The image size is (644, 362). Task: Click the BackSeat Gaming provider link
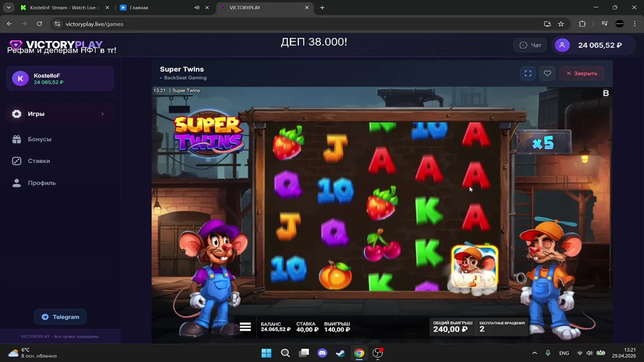pos(185,78)
